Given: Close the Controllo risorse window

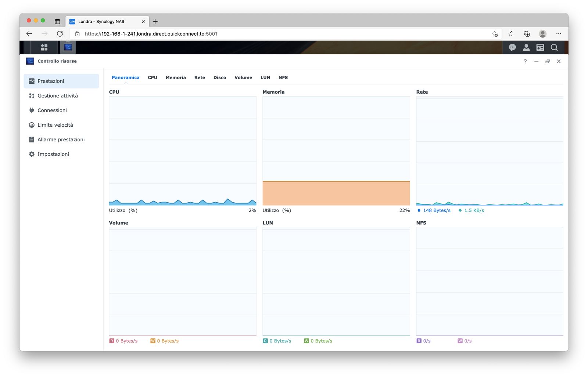Looking at the screenshot, I should tap(559, 61).
